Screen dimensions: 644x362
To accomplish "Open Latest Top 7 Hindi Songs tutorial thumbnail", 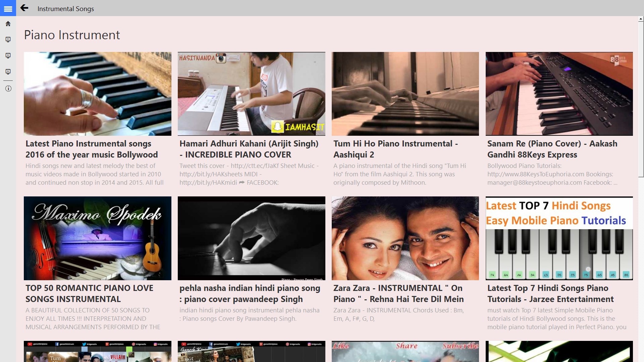I will click(x=559, y=238).
